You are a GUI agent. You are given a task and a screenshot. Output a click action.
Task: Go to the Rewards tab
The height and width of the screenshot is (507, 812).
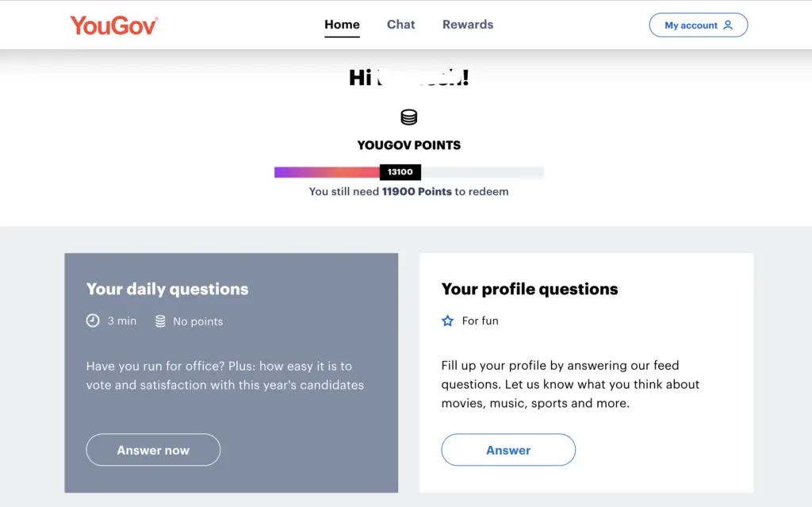(x=468, y=25)
